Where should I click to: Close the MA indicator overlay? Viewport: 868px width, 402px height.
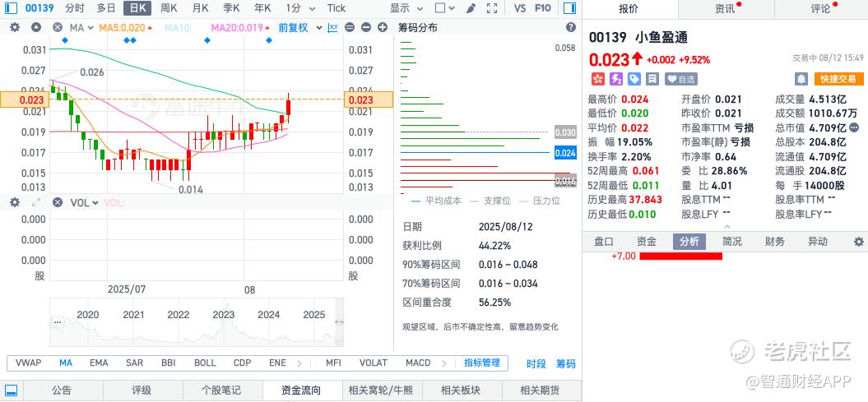58,27
